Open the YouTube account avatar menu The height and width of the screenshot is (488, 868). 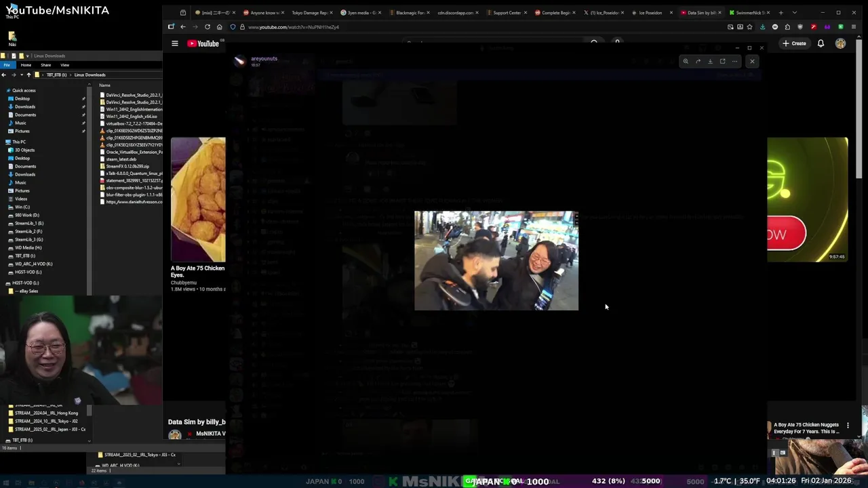click(840, 43)
